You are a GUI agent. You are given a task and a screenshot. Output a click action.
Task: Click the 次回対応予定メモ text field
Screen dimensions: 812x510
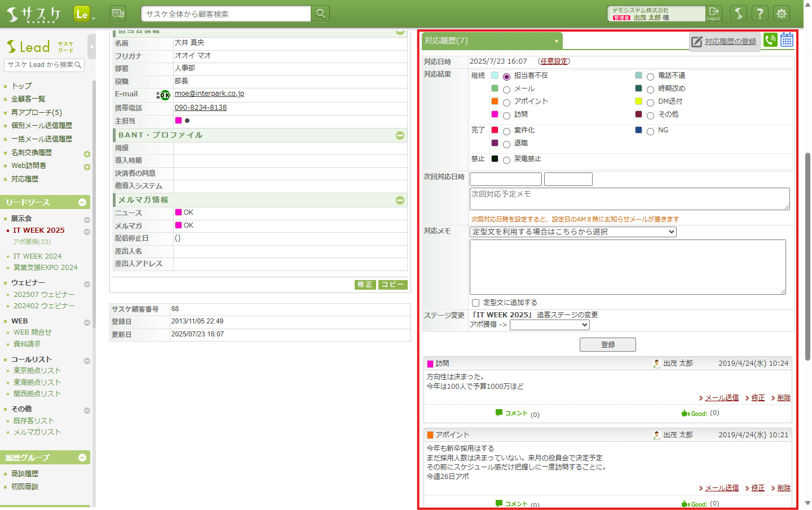[x=629, y=199]
